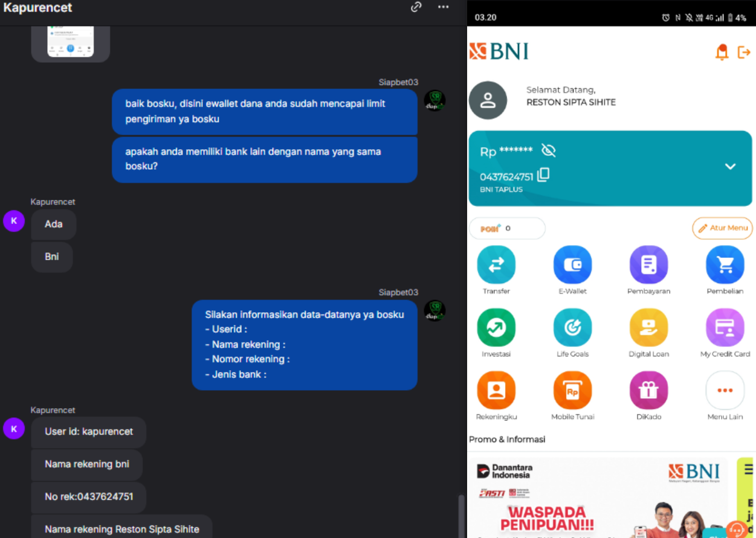
Task: Open the screenshot thumbnail in the chat
Action: [71, 42]
